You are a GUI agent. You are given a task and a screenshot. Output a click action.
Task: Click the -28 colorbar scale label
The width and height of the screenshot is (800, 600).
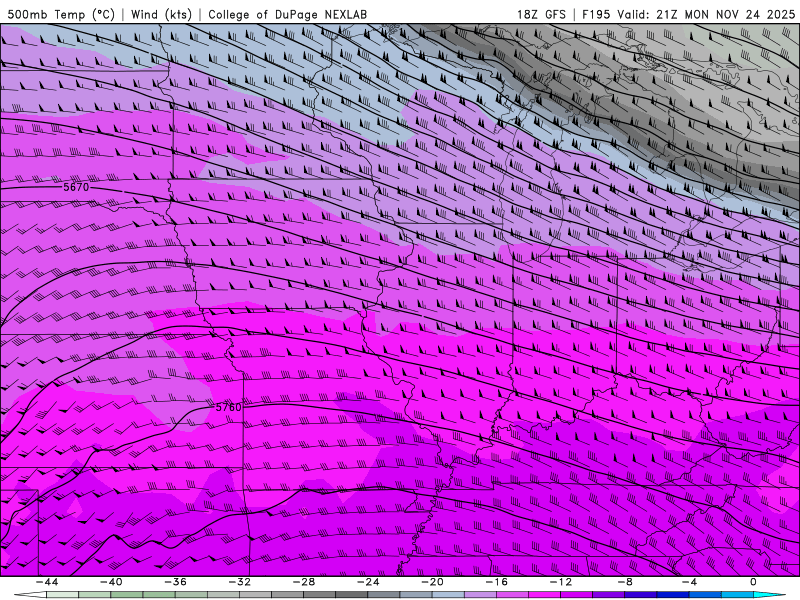pyautogui.click(x=304, y=582)
